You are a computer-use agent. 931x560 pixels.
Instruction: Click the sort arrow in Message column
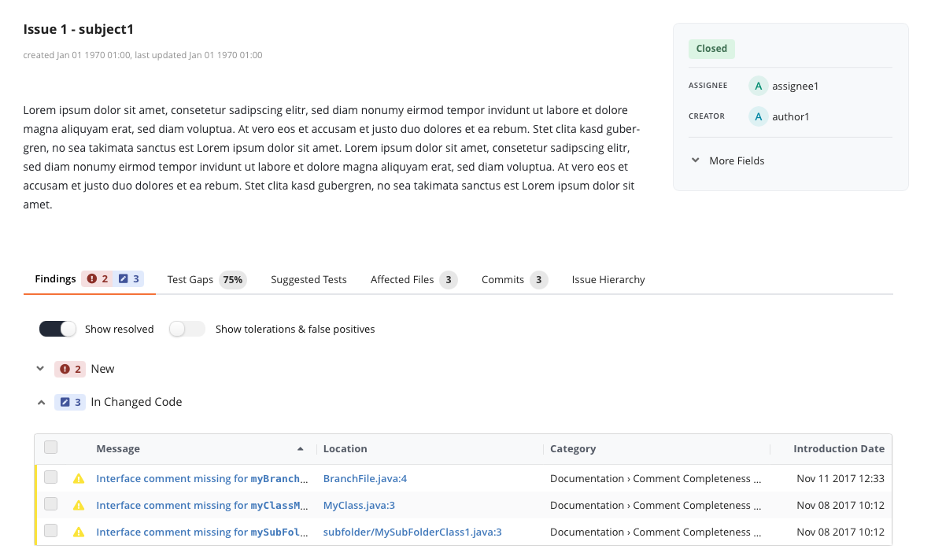coord(300,449)
